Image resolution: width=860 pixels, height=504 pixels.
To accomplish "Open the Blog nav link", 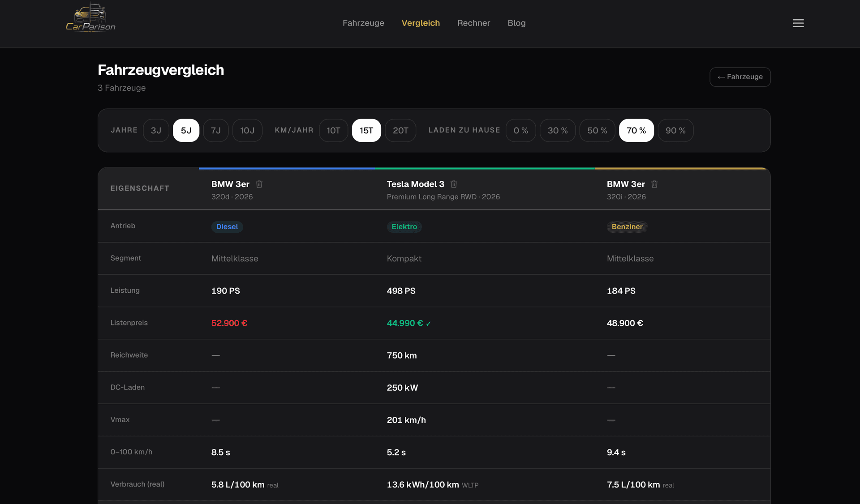I will pos(516,23).
